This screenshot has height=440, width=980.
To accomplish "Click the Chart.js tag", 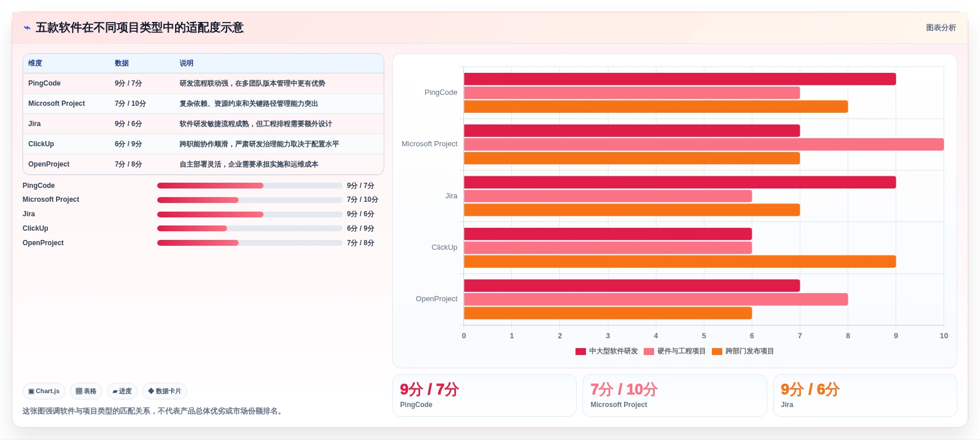I will pyautogui.click(x=44, y=391).
